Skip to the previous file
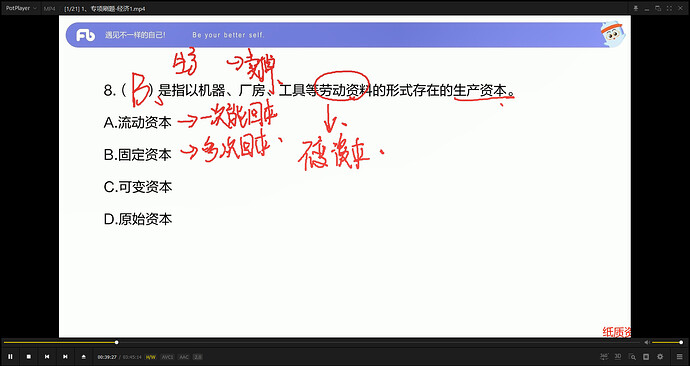The width and height of the screenshot is (690, 366). pos(47,357)
